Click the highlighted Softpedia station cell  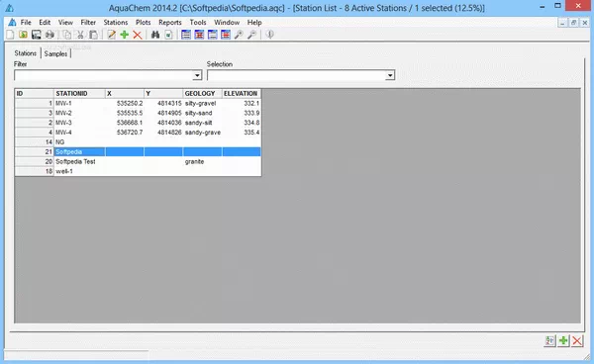[79, 151]
